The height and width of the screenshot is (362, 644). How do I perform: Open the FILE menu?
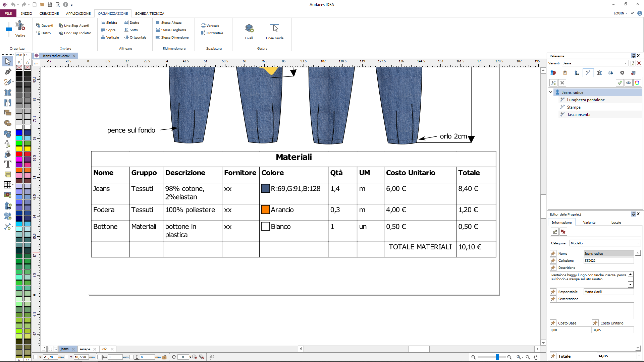coord(8,13)
